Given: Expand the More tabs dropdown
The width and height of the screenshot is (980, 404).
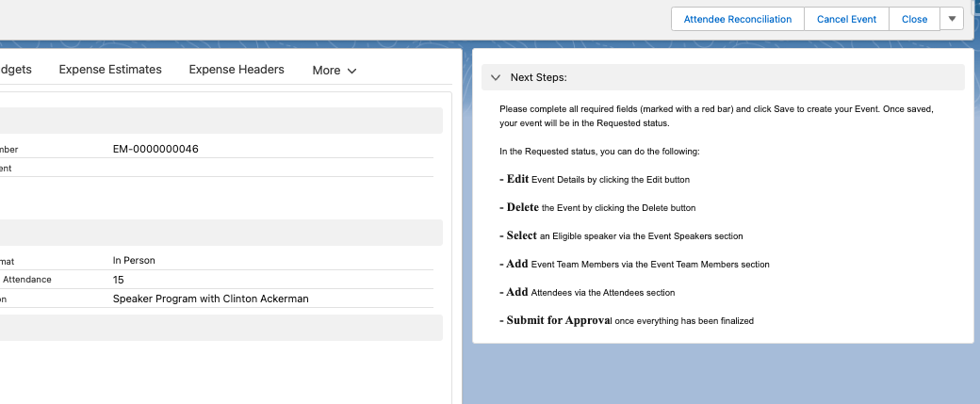Looking at the screenshot, I should (x=335, y=70).
